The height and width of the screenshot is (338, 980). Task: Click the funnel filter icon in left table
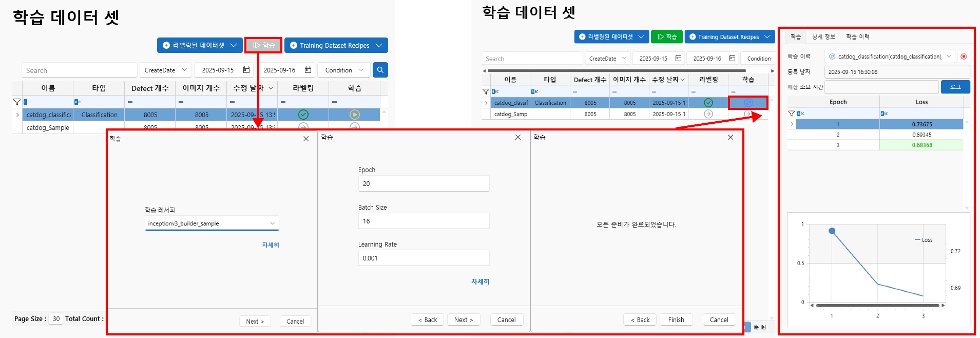tap(17, 102)
